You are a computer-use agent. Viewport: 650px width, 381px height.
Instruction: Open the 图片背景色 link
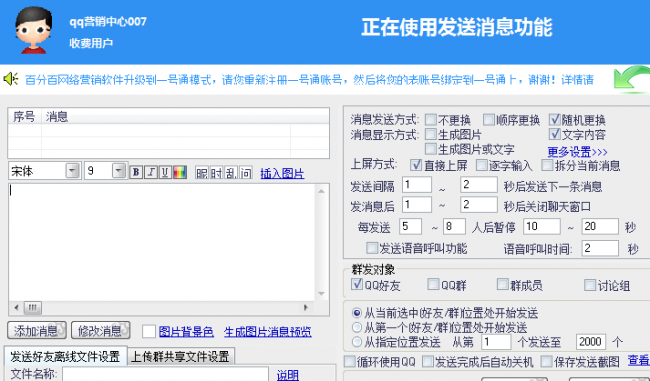[x=186, y=332]
